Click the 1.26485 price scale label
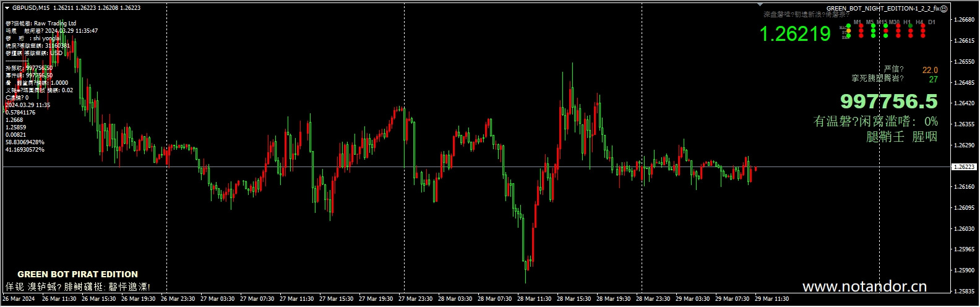Screen dimensions: 980x307 click(x=965, y=82)
